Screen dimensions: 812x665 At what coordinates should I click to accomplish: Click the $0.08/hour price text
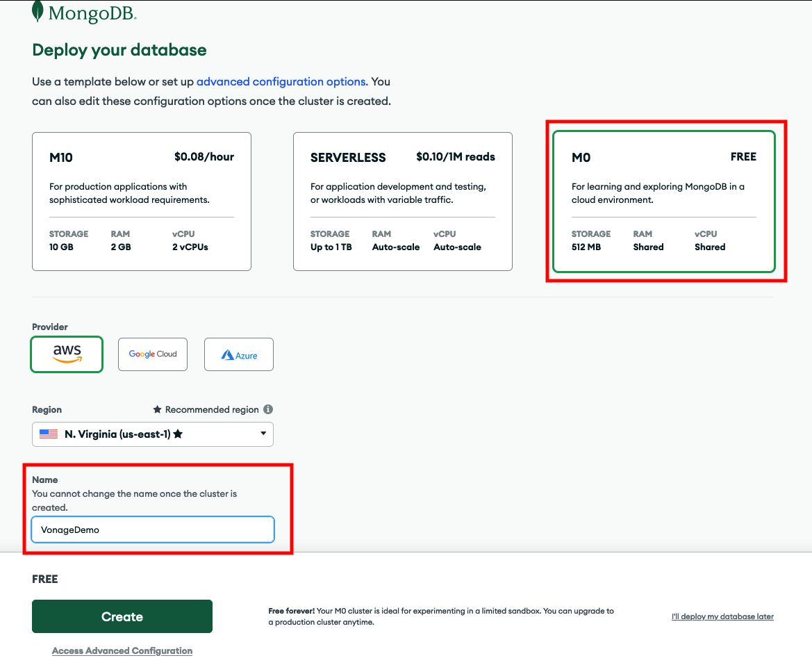tap(204, 157)
